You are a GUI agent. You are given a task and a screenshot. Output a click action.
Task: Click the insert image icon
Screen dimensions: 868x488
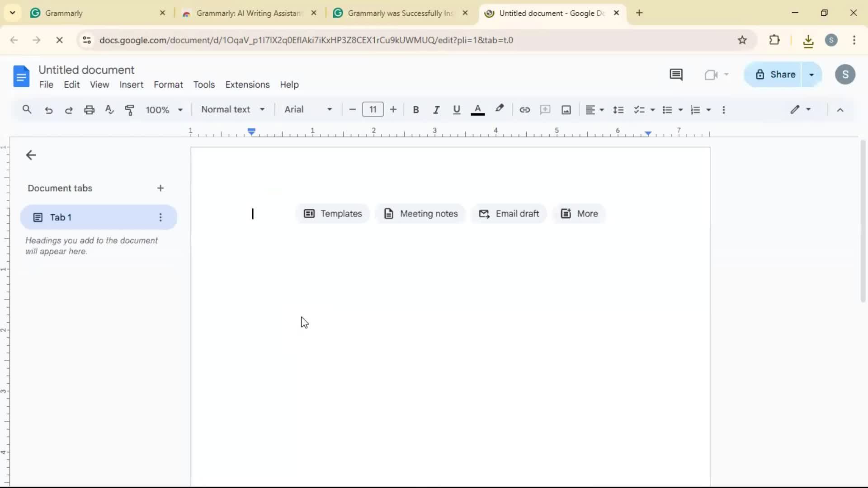[x=566, y=109]
